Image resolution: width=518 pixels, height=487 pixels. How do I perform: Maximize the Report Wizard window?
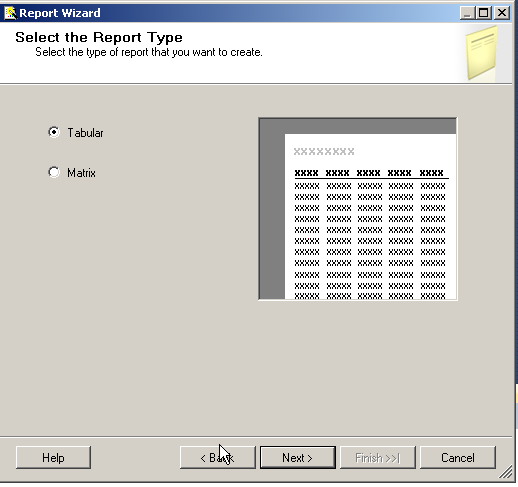point(484,13)
